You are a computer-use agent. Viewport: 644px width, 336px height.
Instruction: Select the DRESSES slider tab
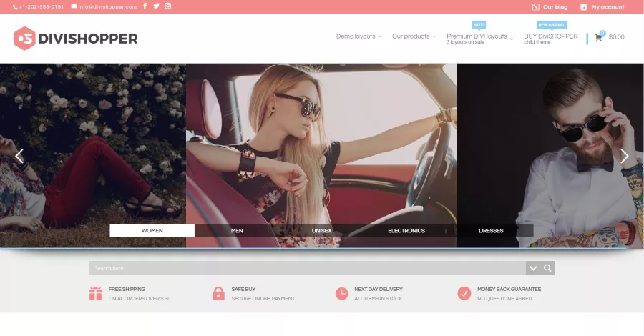491,231
